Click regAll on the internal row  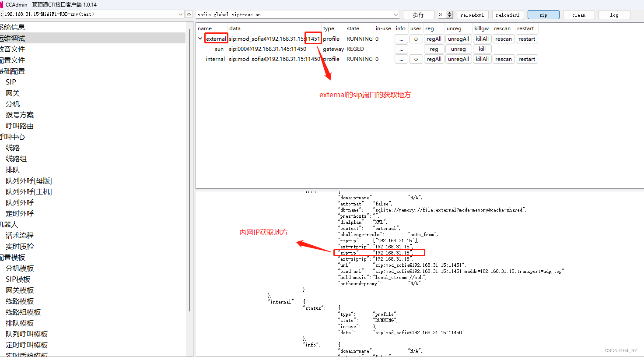pos(434,59)
